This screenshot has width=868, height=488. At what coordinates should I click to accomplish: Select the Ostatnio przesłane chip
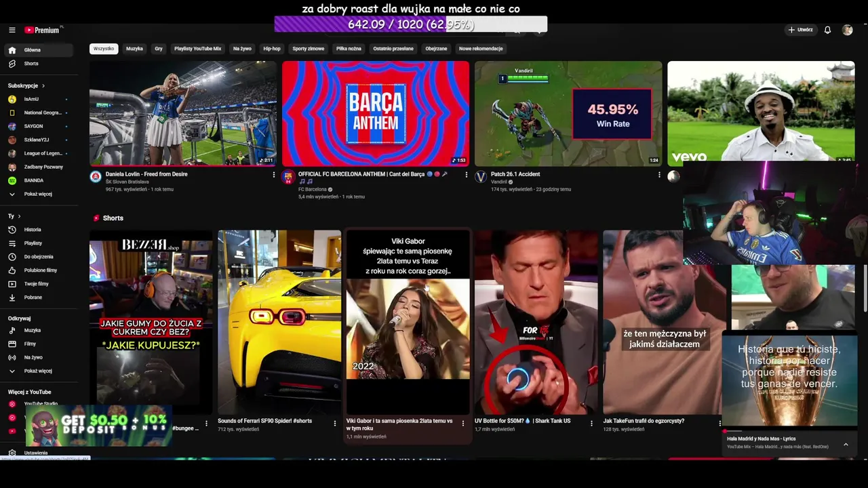(x=393, y=49)
